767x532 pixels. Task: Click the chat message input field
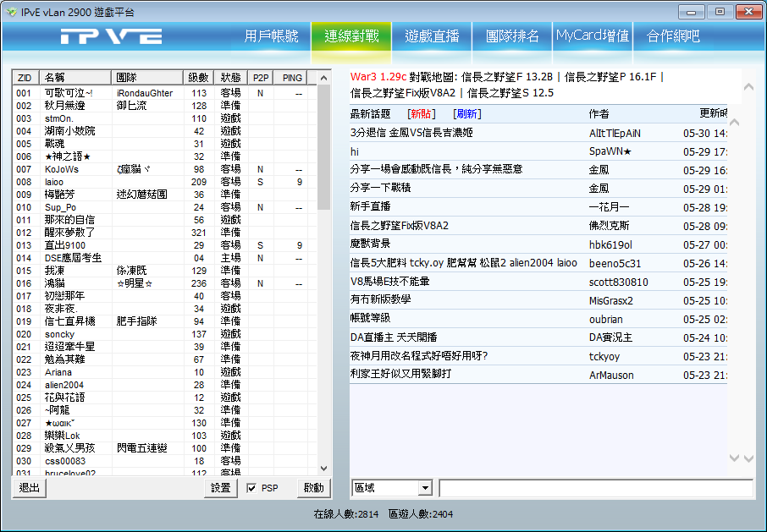[595, 488]
